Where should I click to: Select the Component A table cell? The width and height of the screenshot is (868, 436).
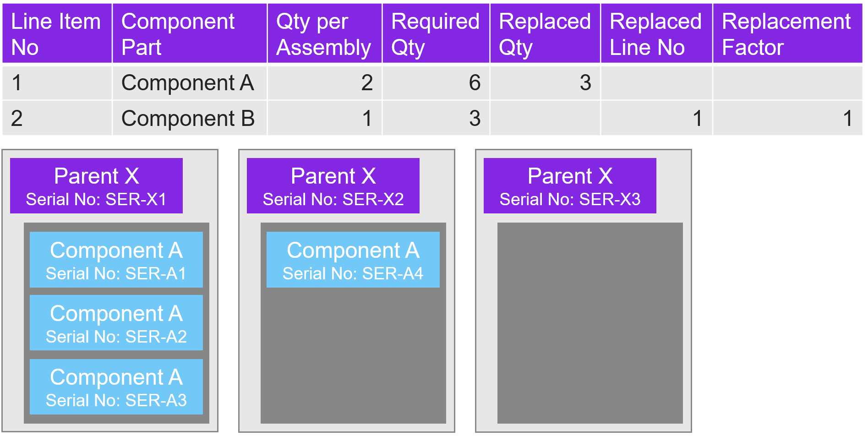[x=188, y=83]
